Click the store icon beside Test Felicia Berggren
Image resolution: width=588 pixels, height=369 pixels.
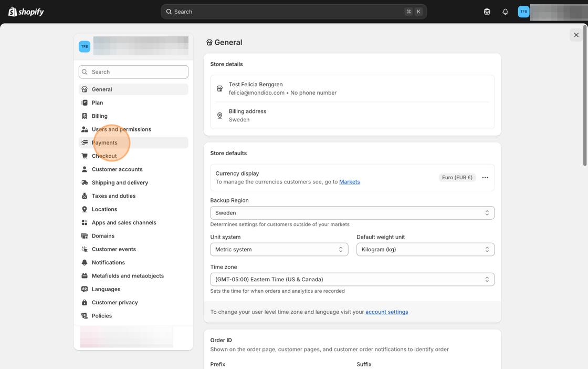point(220,89)
